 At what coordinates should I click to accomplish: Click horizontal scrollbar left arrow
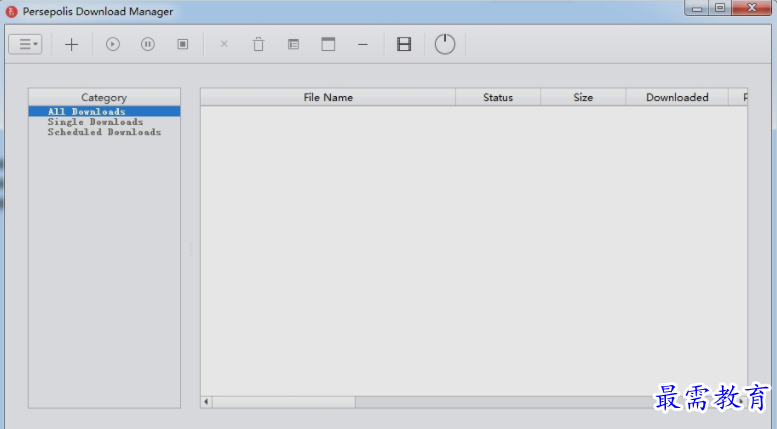[207, 402]
